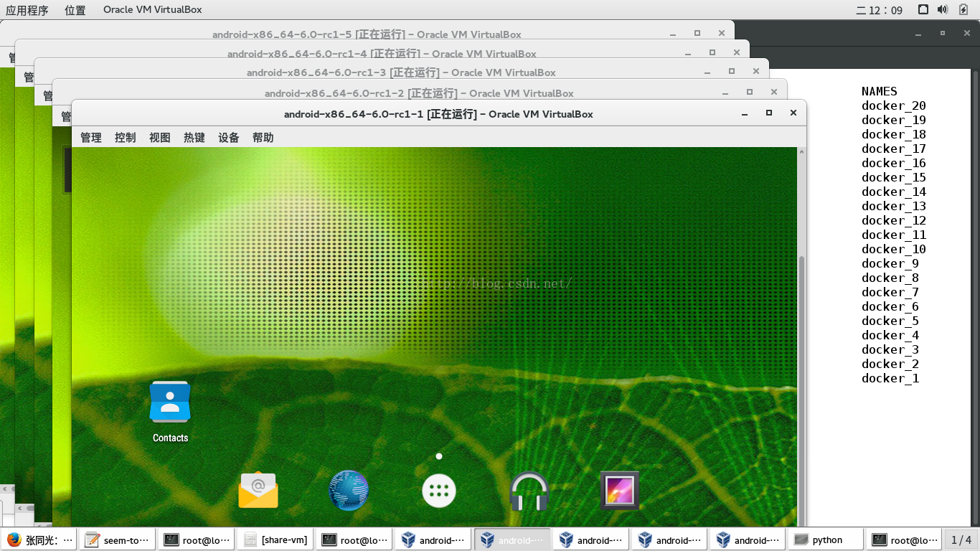980x551 pixels.
Task: Open the 视图 menu
Action: click(160, 138)
